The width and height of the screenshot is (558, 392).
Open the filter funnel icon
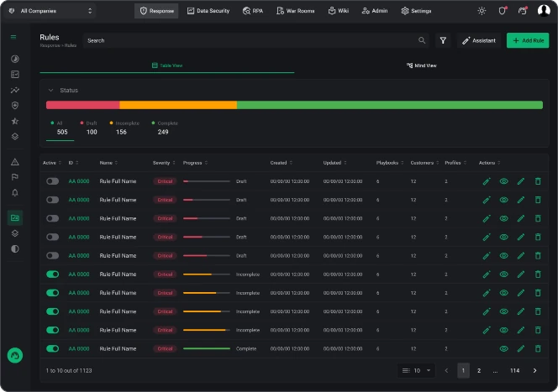(x=443, y=40)
